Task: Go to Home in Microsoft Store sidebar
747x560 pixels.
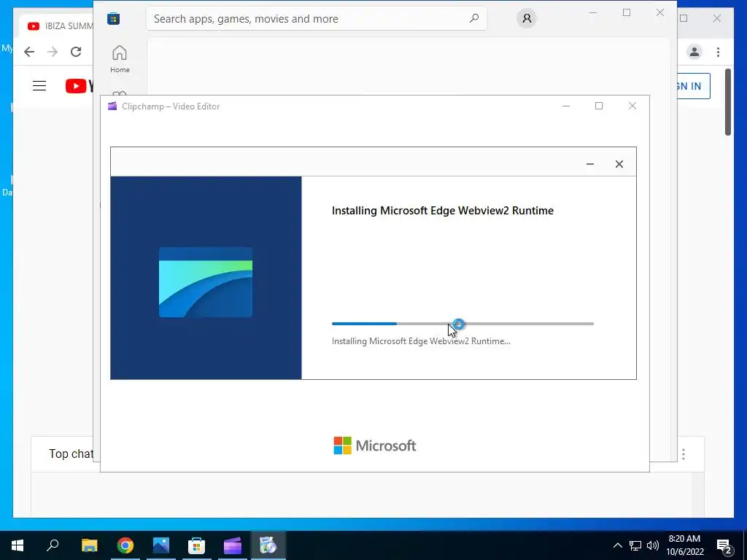Action: (x=120, y=59)
